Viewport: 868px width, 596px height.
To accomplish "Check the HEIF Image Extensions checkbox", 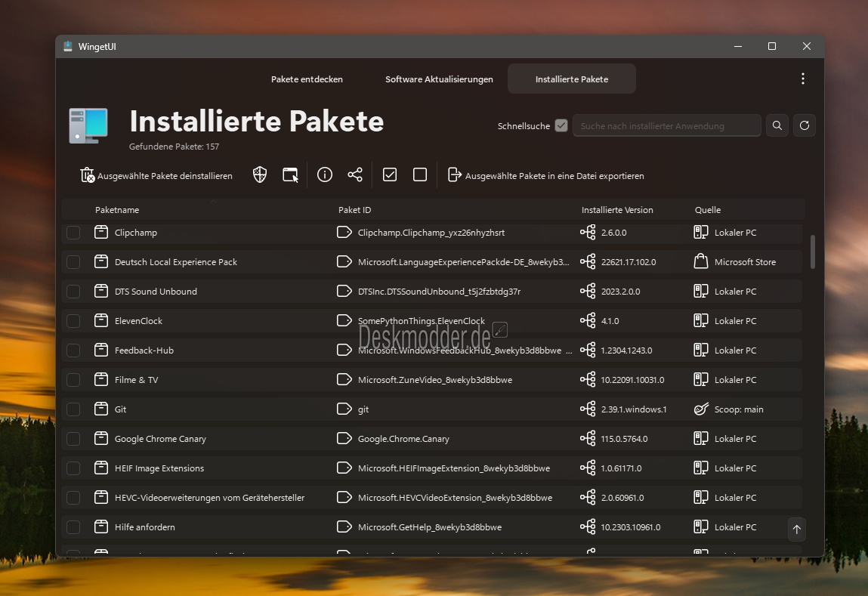I will point(73,468).
